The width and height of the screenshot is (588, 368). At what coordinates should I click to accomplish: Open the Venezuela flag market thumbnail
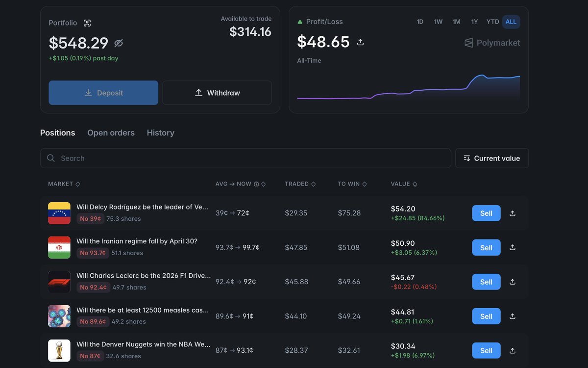coord(59,213)
